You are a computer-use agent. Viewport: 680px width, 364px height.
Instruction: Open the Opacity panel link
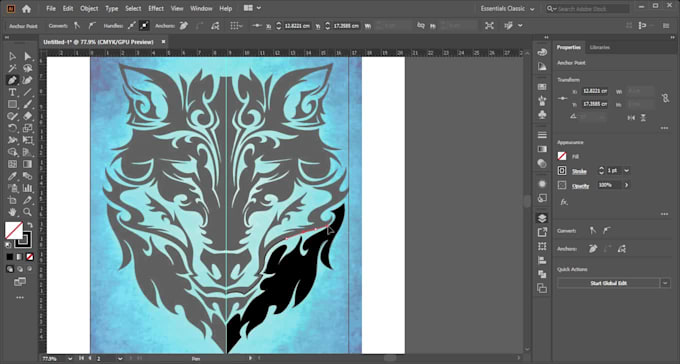point(580,186)
